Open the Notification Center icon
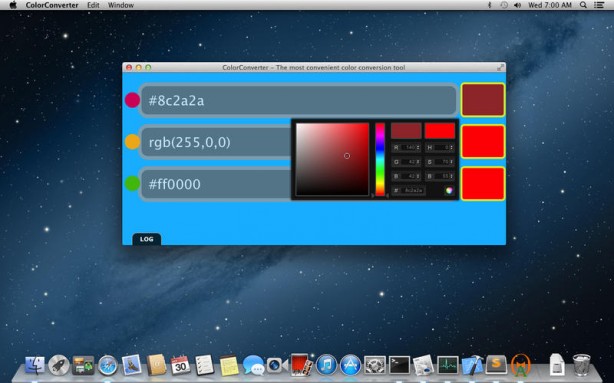The width and height of the screenshot is (614, 383). (x=599, y=5)
